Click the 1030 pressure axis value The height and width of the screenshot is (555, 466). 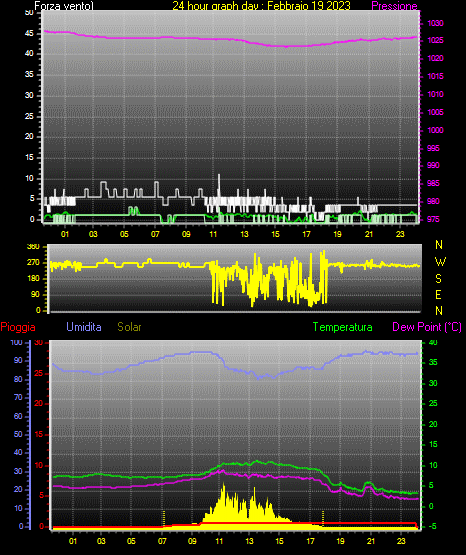pyautogui.click(x=435, y=23)
